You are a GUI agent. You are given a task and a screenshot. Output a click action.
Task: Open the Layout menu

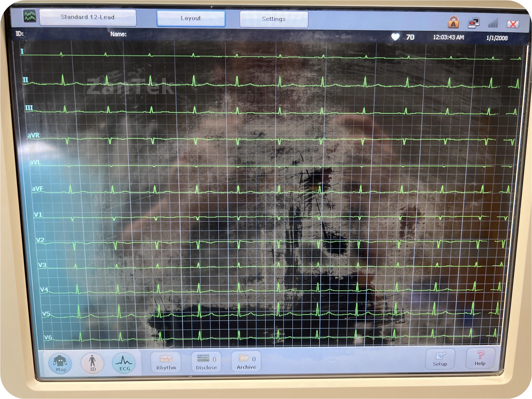tap(191, 18)
